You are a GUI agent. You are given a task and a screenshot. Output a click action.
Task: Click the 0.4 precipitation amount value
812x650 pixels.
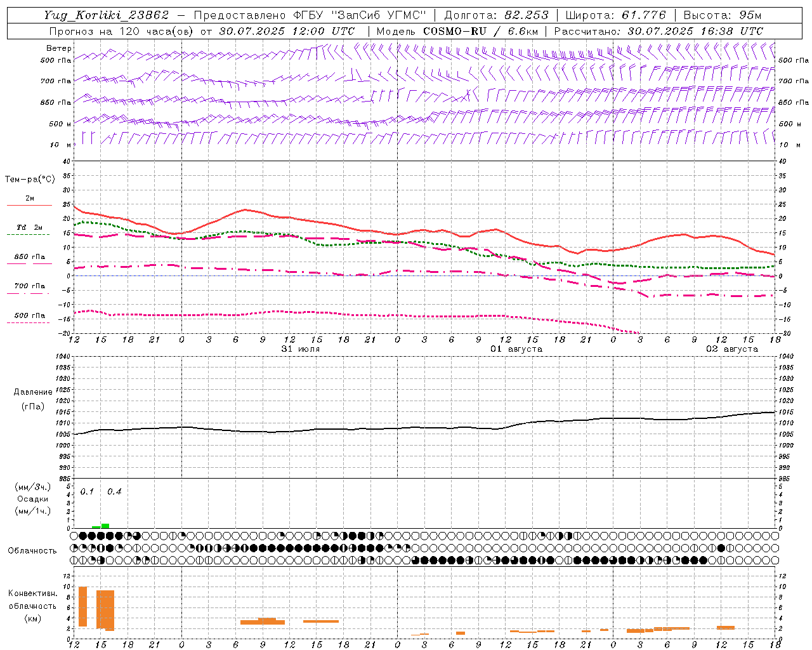[114, 492]
